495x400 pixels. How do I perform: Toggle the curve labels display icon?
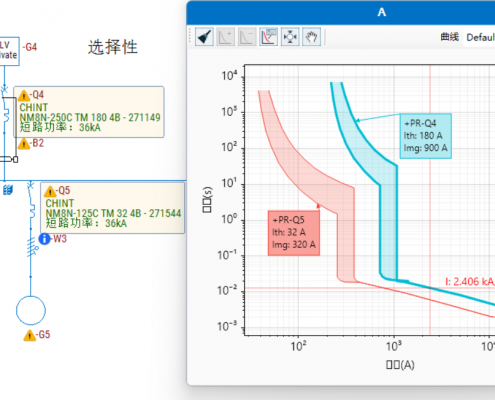point(269,37)
